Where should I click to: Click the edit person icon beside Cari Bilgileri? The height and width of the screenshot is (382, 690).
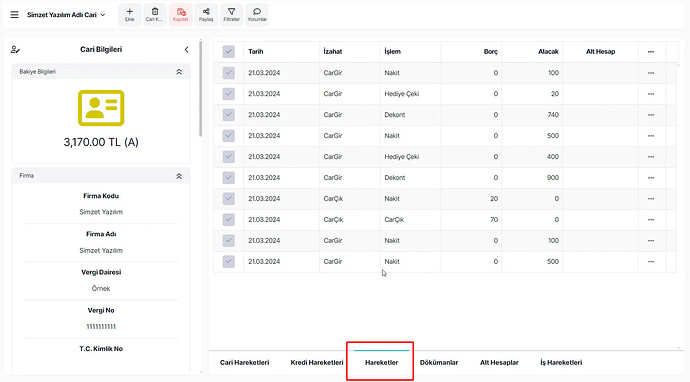click(15, 50)
